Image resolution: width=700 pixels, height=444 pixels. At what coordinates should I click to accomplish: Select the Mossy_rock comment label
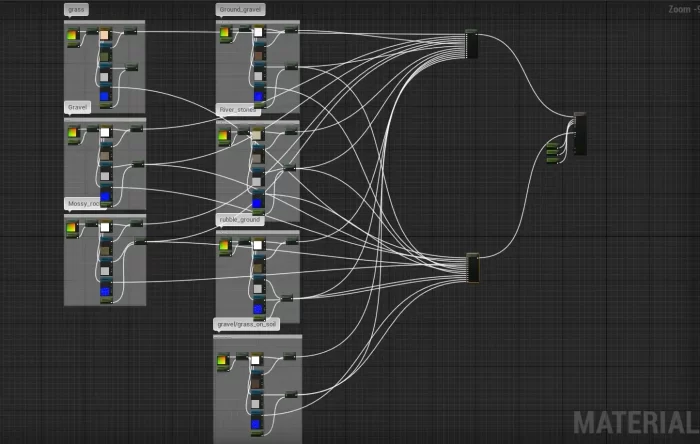[83, 203]
